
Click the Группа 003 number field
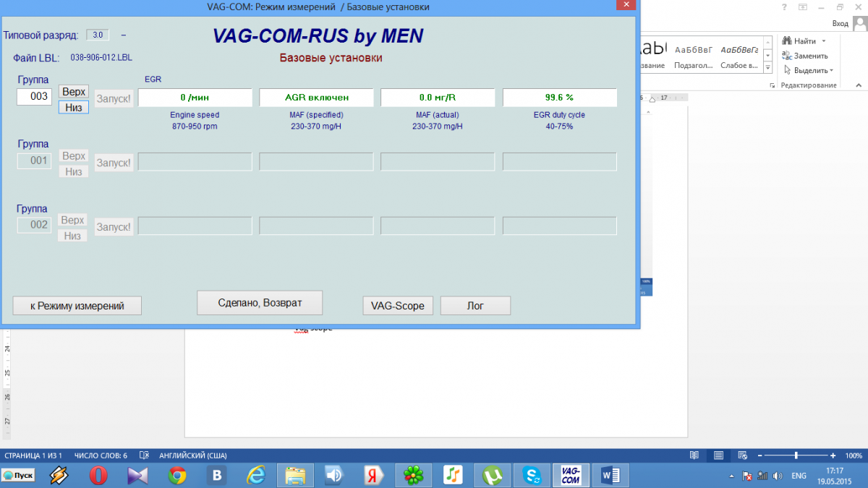[35, 96]
